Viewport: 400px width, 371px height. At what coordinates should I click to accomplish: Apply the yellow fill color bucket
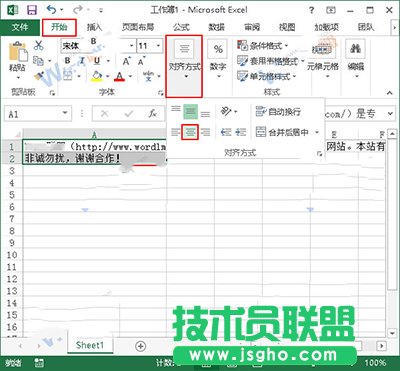97,76
